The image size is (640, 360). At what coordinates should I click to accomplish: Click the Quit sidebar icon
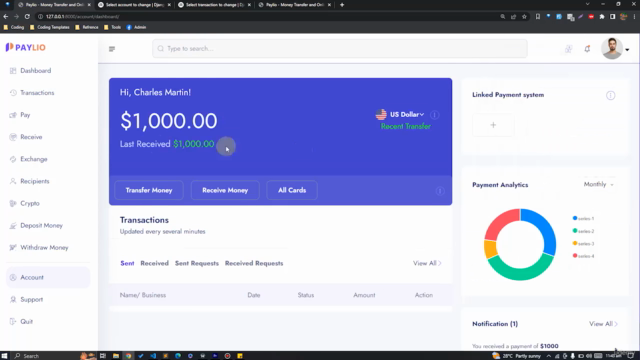13,322
